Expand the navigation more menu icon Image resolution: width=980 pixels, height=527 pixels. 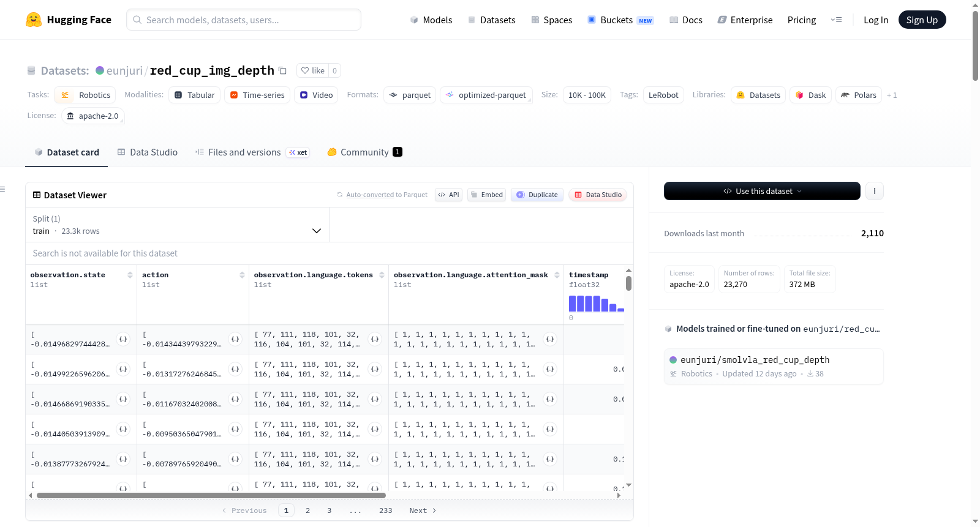[x=836, y=20]
